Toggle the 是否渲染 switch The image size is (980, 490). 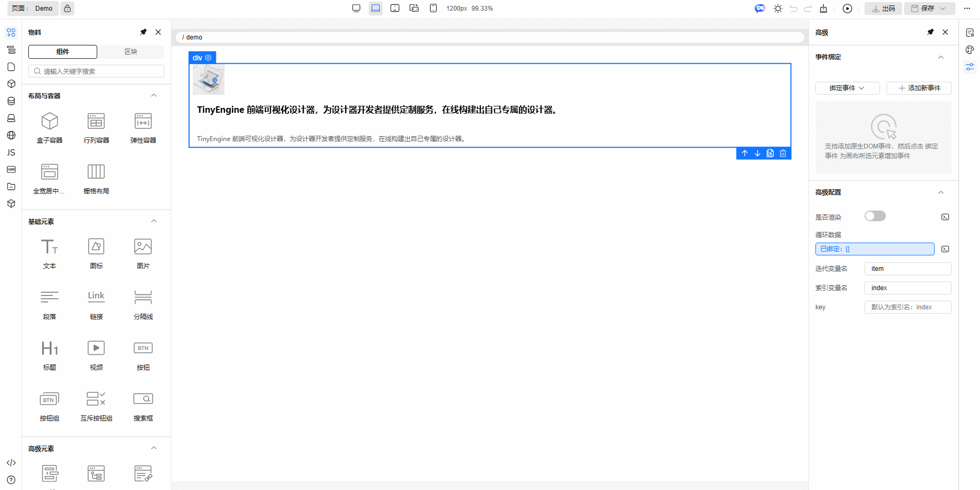click(875, 216)
